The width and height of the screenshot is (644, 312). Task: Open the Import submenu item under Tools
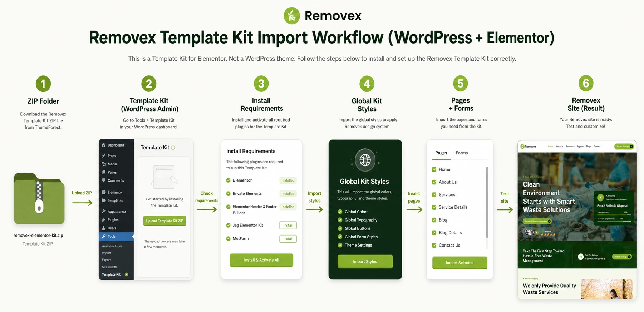point(107,253)
